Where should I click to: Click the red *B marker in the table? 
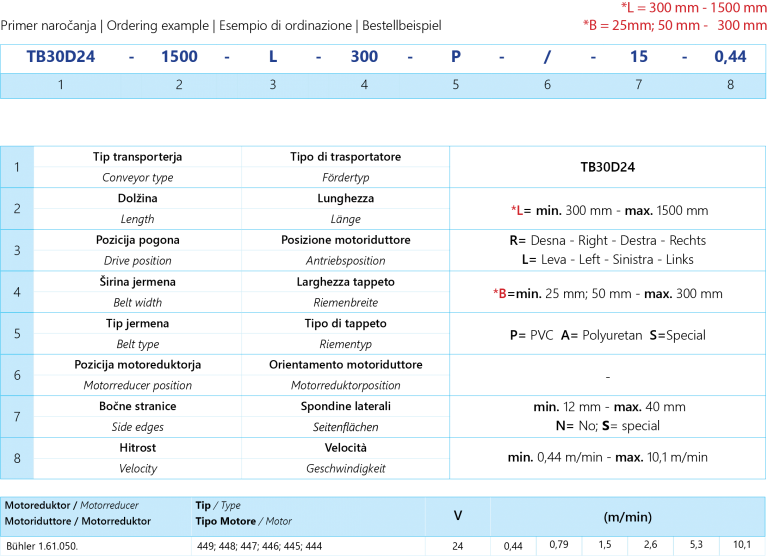click(500, 293)
